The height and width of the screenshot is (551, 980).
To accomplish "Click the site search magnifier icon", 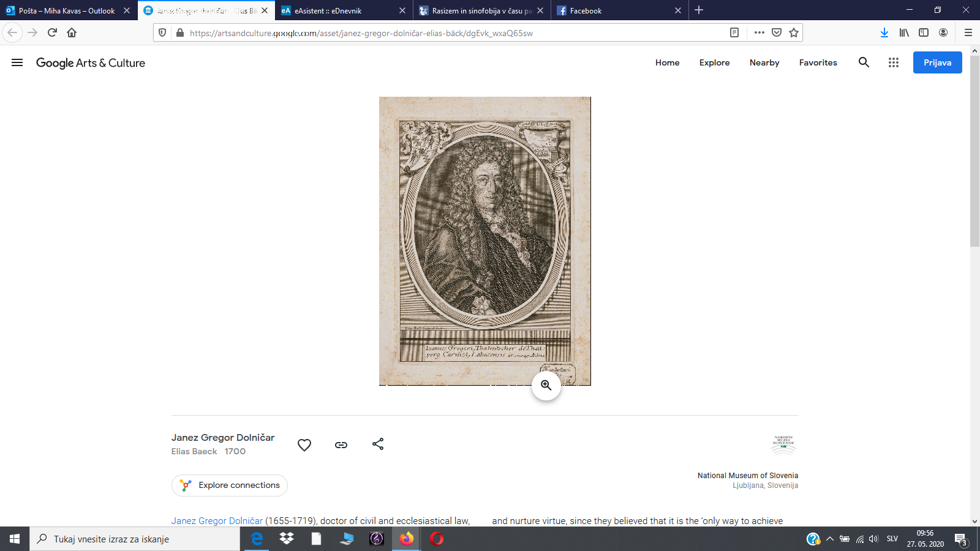I will [x=864, y=62].
